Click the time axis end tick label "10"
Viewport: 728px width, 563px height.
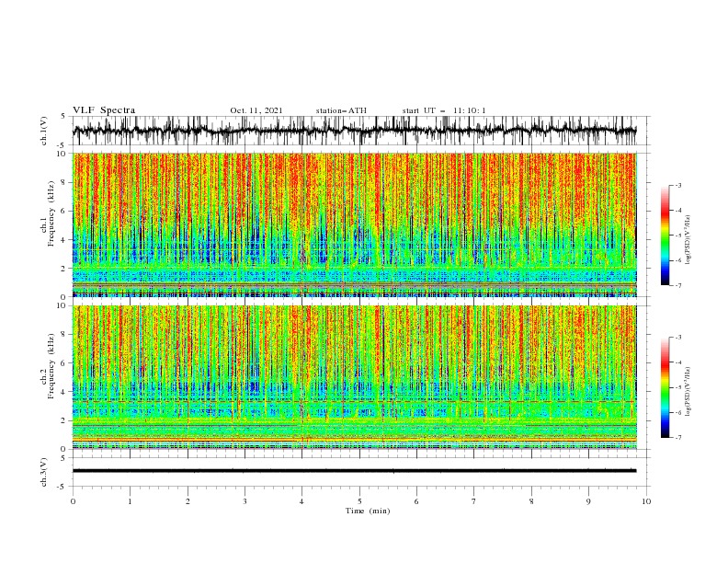click(x=646, y=501)
